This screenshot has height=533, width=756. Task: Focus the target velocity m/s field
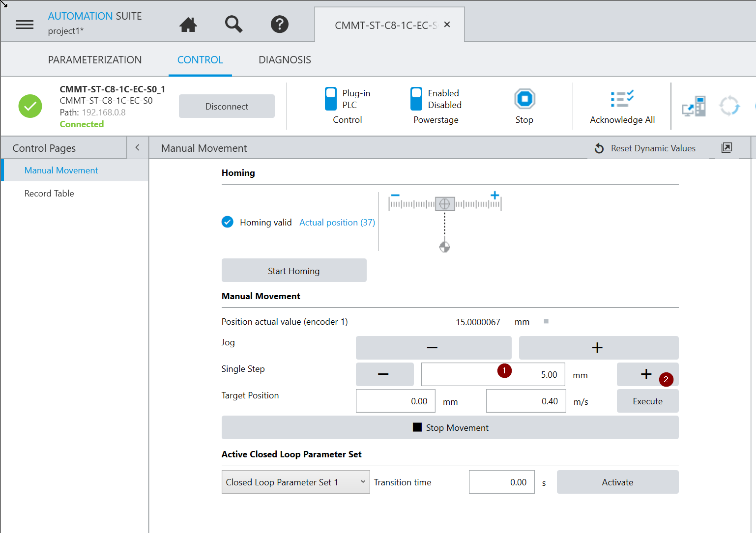tap(526, 401)
